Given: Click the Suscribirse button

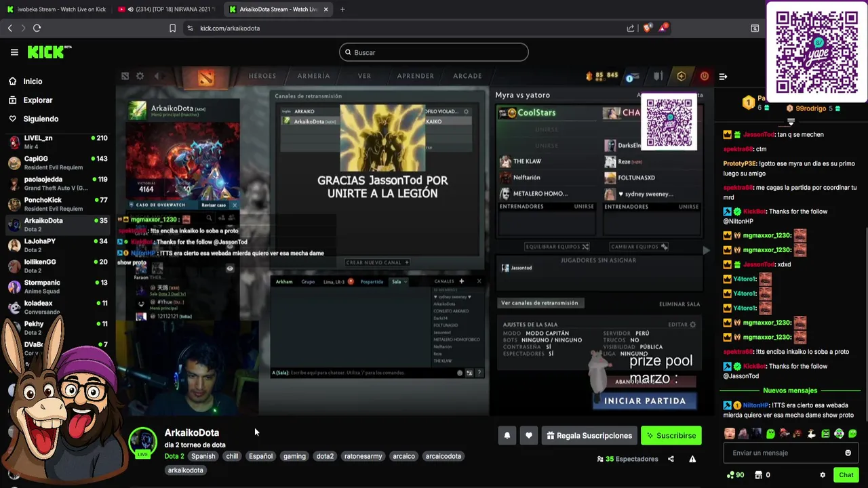Looking at the screenshot, I should [671, 436].
